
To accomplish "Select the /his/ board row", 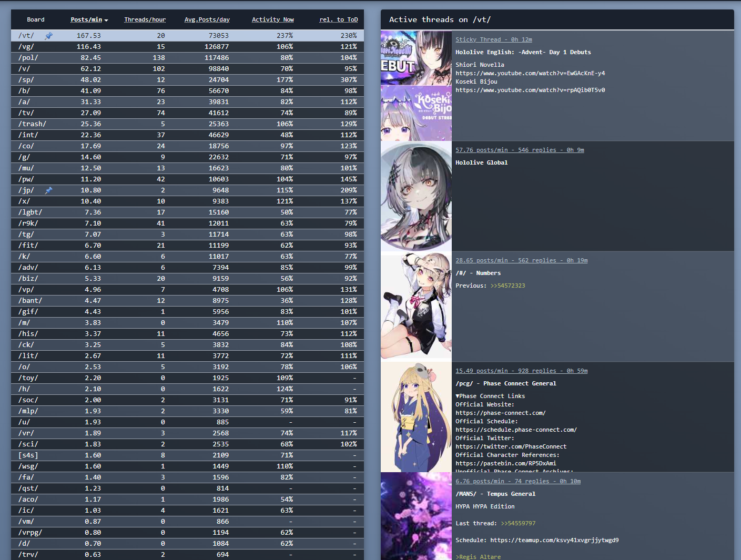I will [187, 334].
